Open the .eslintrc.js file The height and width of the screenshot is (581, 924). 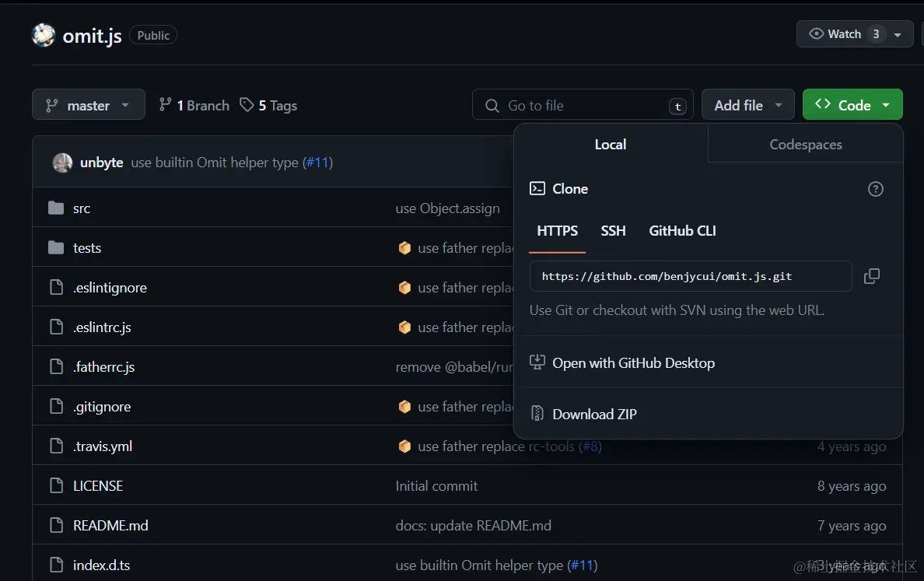(x=102, y=327)
